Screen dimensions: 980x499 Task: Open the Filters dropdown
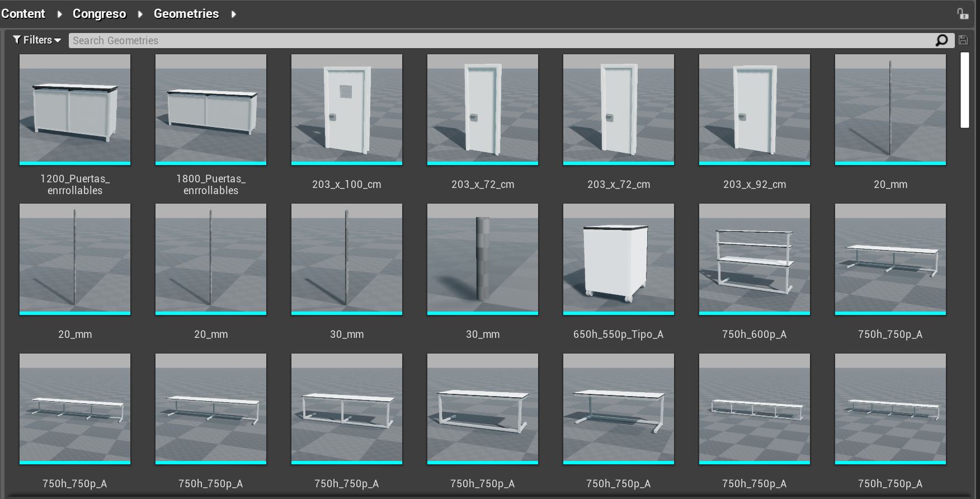pos(37,40)
